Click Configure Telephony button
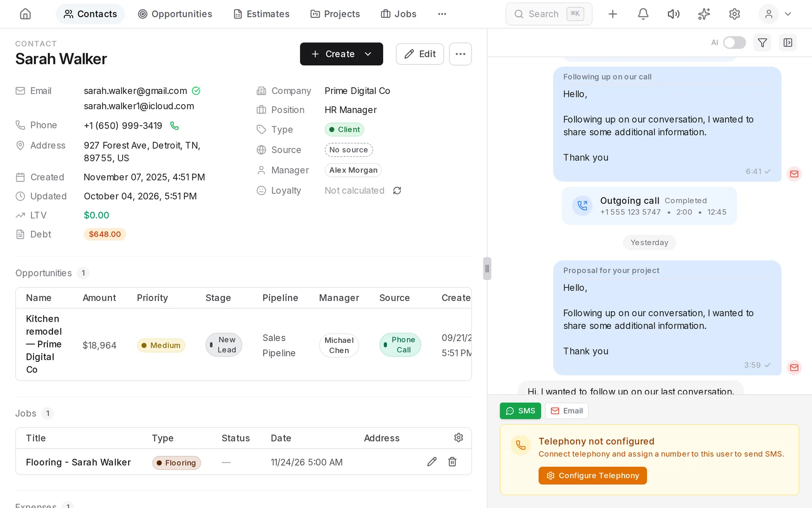Image resolution: width=812 pixels, height=508 pixels. click(x=593, y=475)
